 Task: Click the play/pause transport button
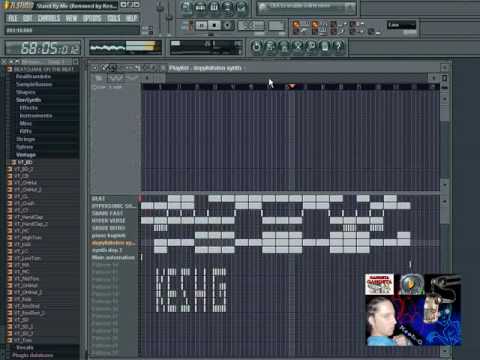201,25
